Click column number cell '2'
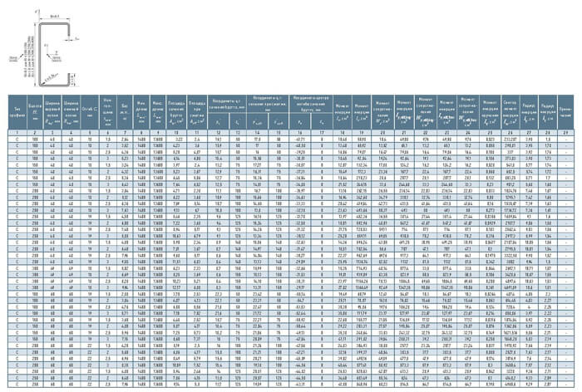Image resolution: width=582 pixels, height=392 pixels. pos(35,132)
